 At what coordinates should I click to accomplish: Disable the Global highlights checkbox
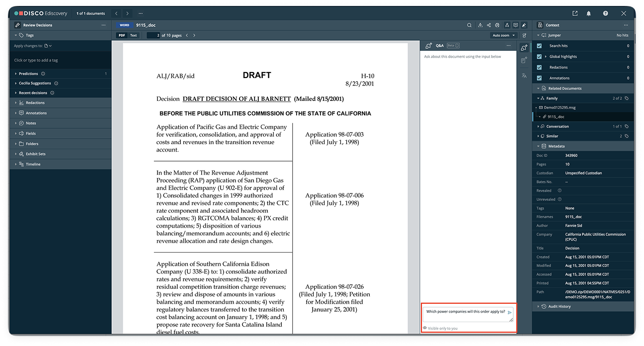pos(539,56)
